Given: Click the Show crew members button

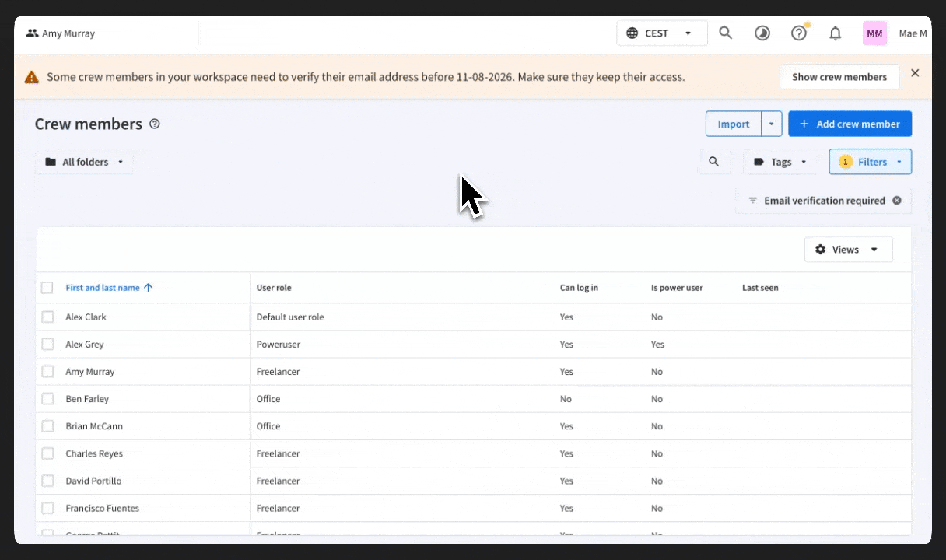Looking at the screenshot, I should pos(839,77).
